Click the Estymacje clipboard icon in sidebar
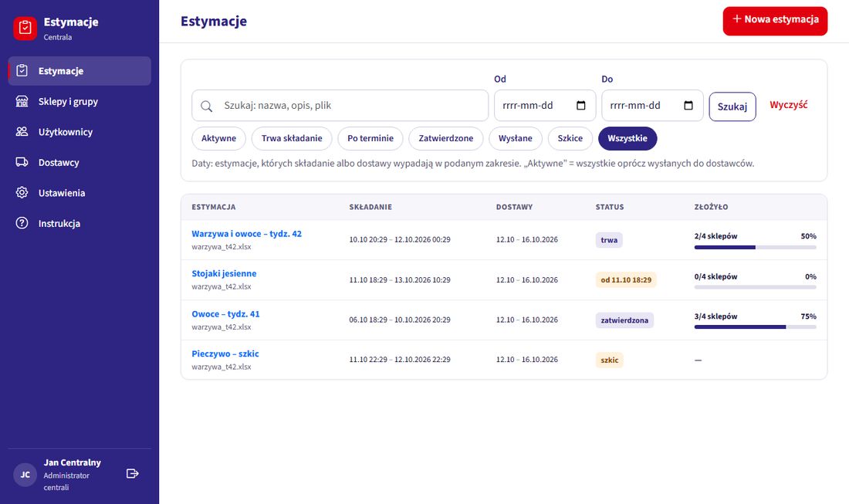 coord(22,70)
